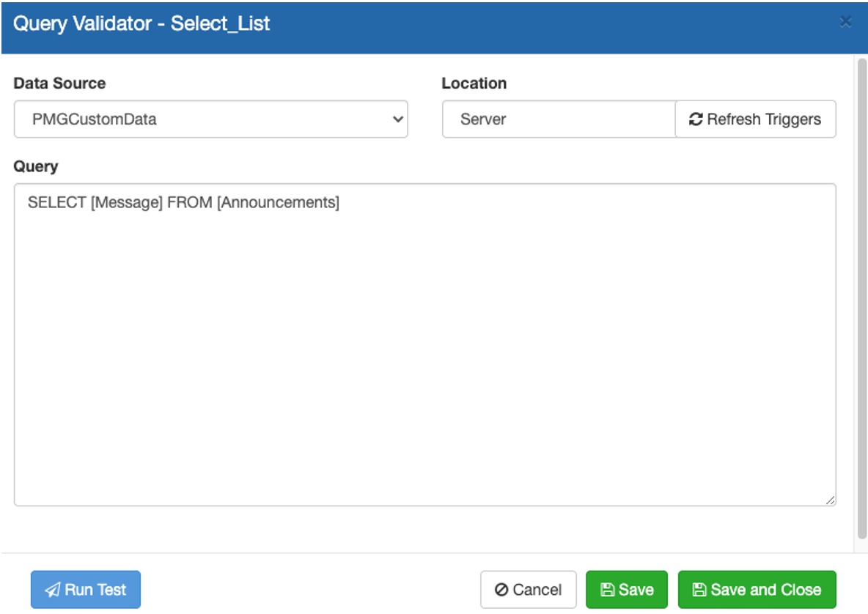Click the green Save button
This screenshot has width=868, height=614.
(x=627, y=590)
